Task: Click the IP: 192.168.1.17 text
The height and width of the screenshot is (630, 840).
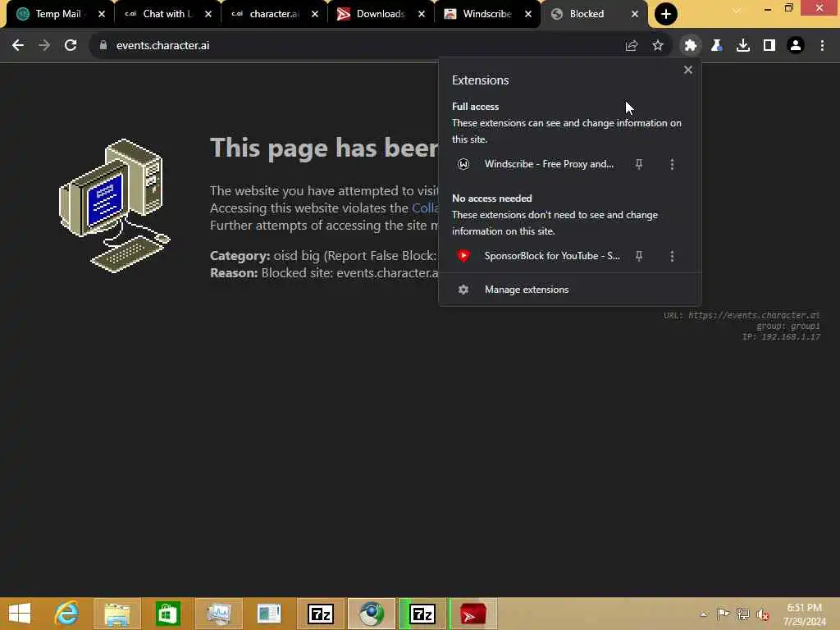Action: (x=781, y=336)
